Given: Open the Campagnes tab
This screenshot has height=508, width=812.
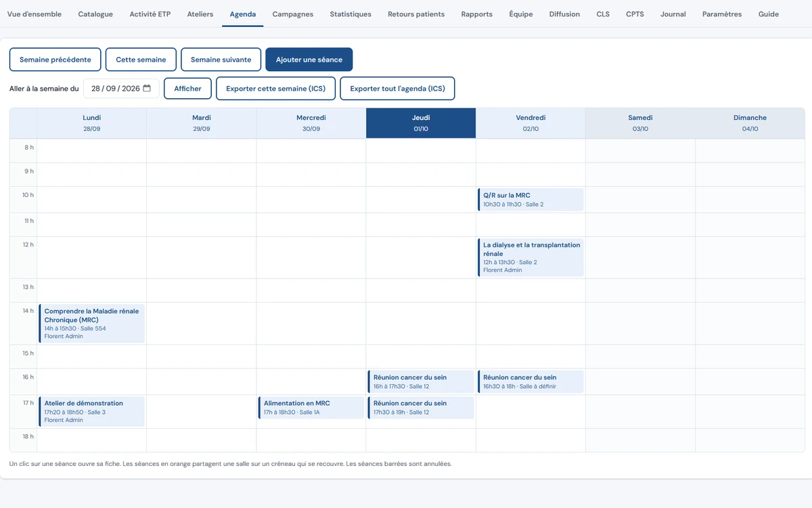Looking at the screenshot, I should 293,14.
